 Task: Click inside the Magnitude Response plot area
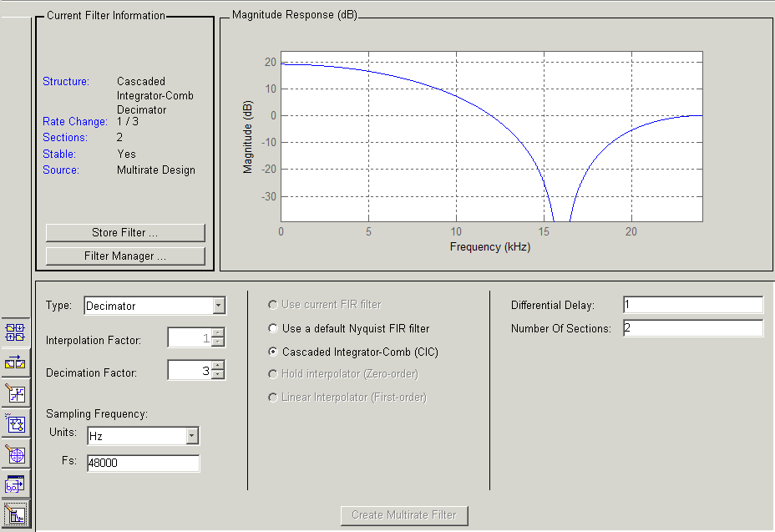point(492,136)
